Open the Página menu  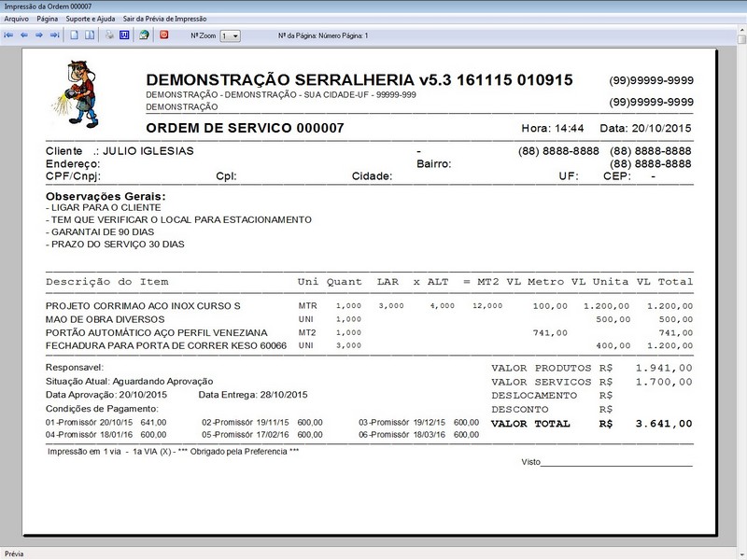click(x=46, y=16)
